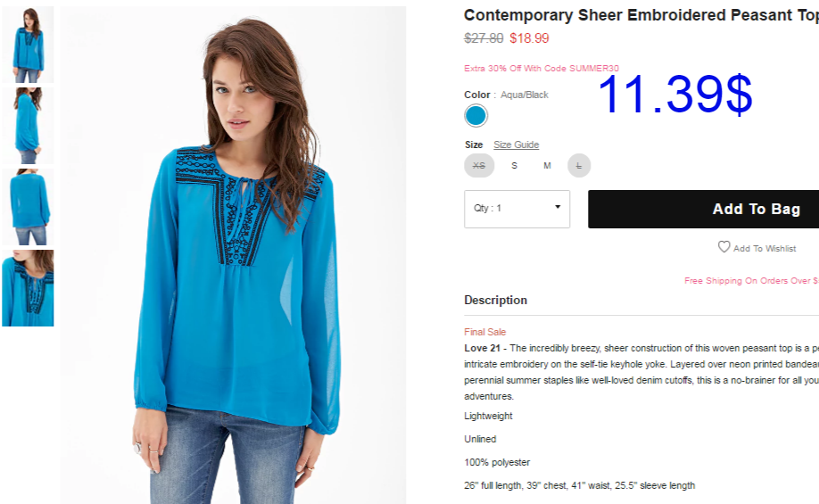Open the Size Guide link
This screenshot has width=819, height=504.
(516, 145)
